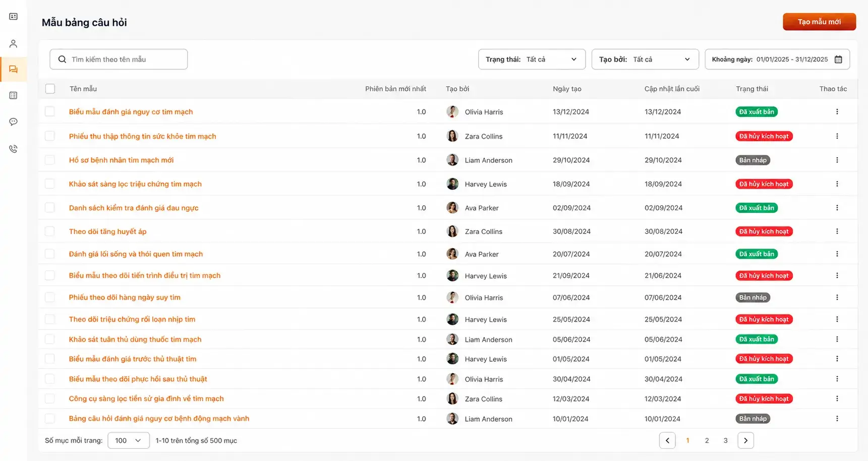The width and height of the screenshot is (868, 461).
Task: Tick the select-all checkbox in the table header
Action: 50,89
